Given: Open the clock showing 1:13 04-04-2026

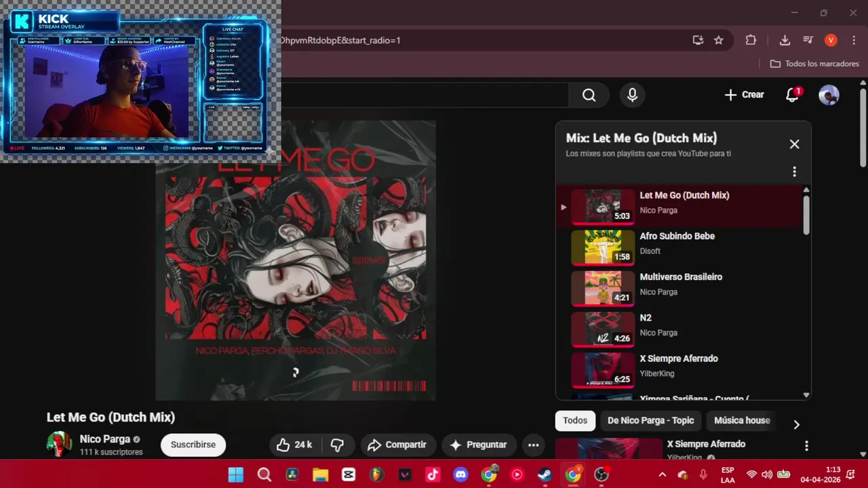Looking at the screenshot, I should pyautogui.click(x=821, y=474).
